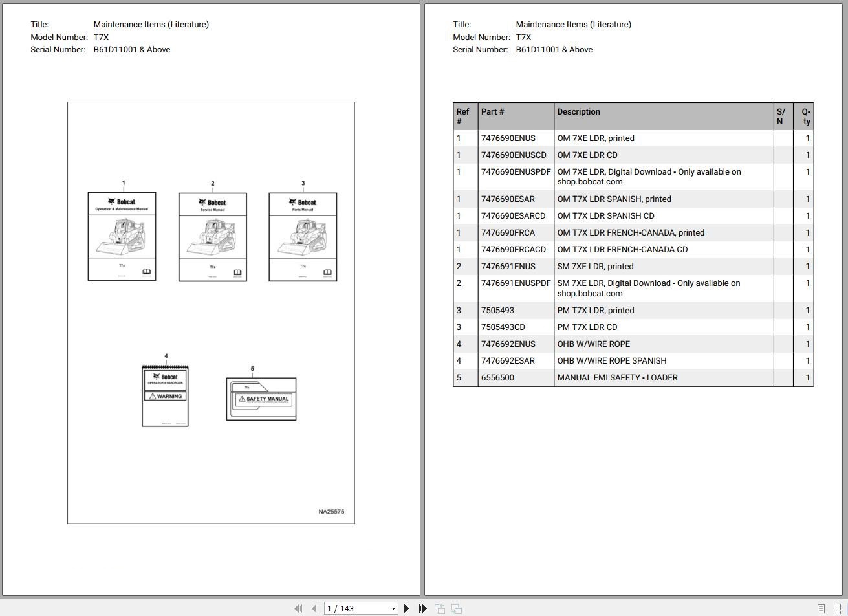Image resolution: width=848 pixels, height=616 pixels.
Task: Click description OM T7X LDR FRENCH-CANADA CD
Action: tap(623, 250)
